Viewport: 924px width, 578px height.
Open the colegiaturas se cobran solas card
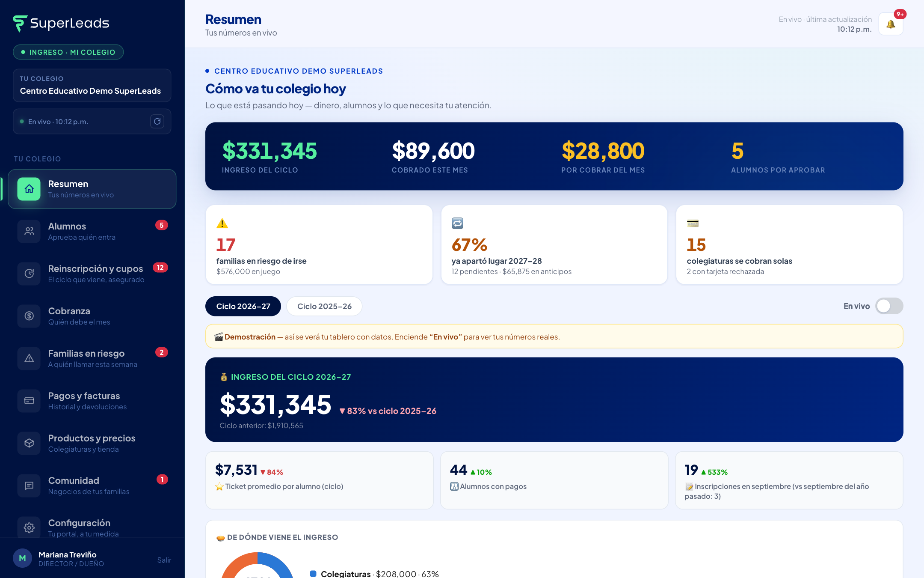pyautogui.click(x=789, y=244)
